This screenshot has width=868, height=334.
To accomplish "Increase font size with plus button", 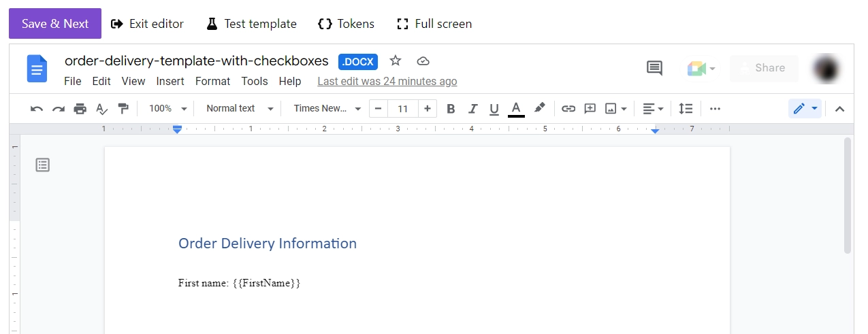I will click(x=428, y=109).
